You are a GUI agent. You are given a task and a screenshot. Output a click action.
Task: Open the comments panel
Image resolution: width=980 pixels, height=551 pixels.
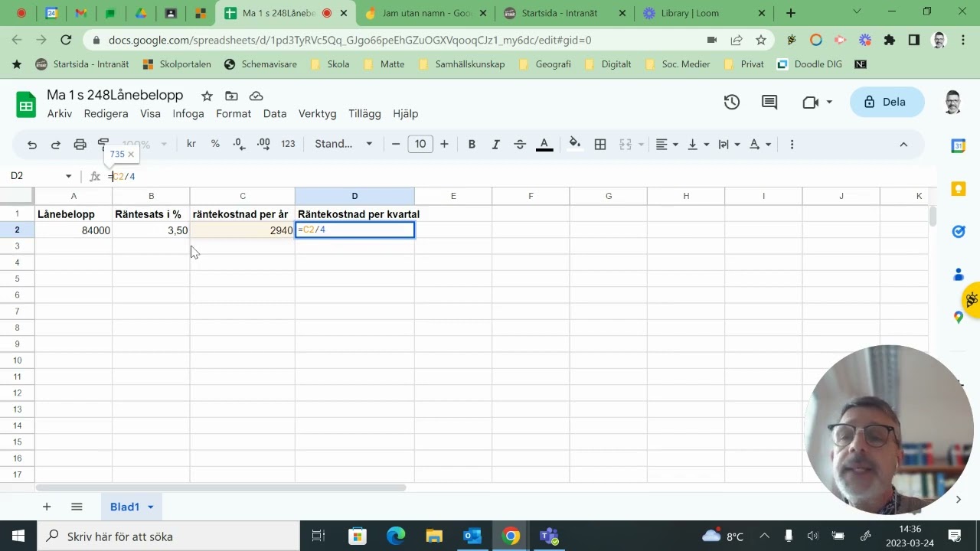(x=769, y=102)
